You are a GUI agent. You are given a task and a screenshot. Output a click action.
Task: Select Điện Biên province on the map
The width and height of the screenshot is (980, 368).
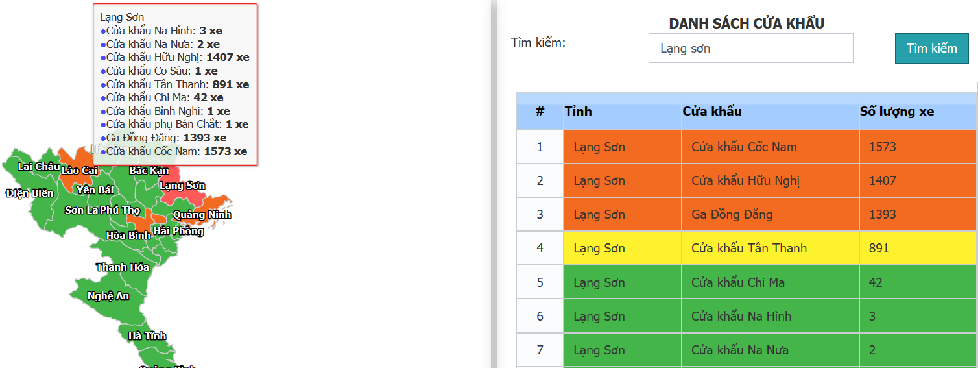tap(29, 193)
